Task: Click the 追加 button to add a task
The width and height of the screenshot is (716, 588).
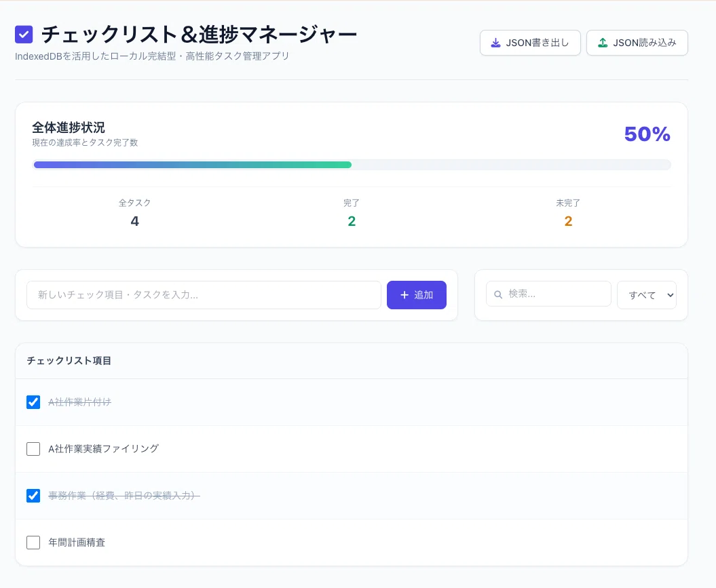Action: point(417,295)
